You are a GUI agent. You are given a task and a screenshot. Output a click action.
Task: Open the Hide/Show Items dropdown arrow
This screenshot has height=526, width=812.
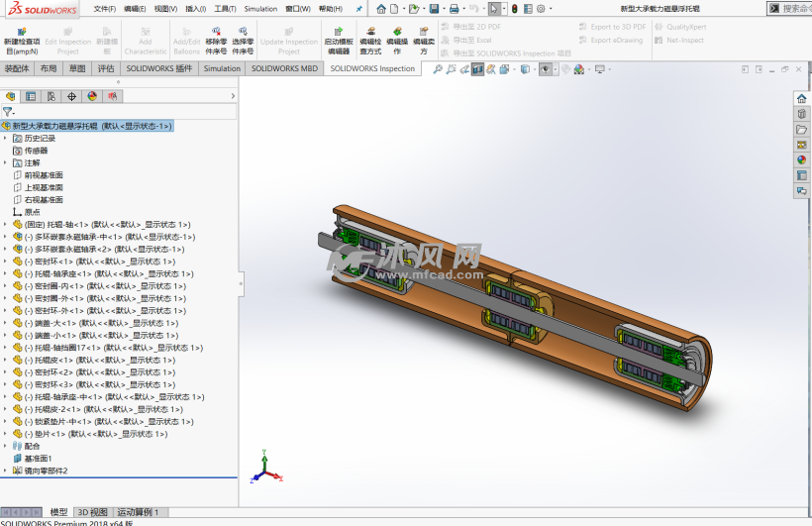pyautogui.click(x=556, y=69)
